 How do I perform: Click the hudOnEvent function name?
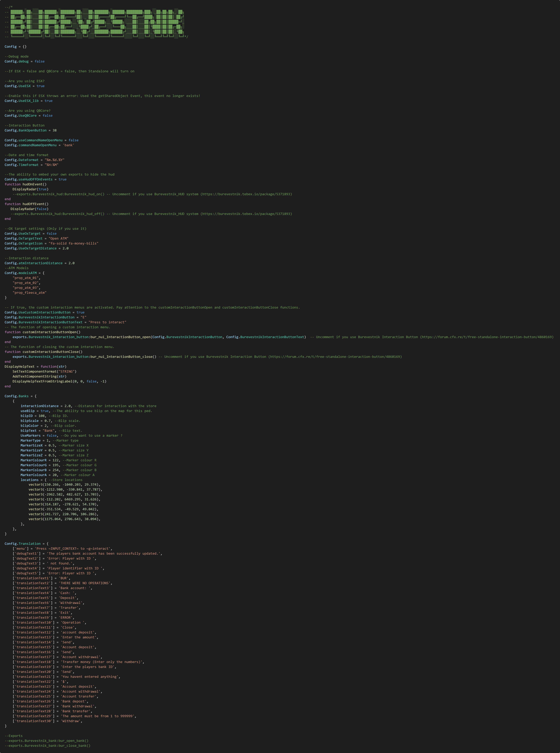point(33,184)
